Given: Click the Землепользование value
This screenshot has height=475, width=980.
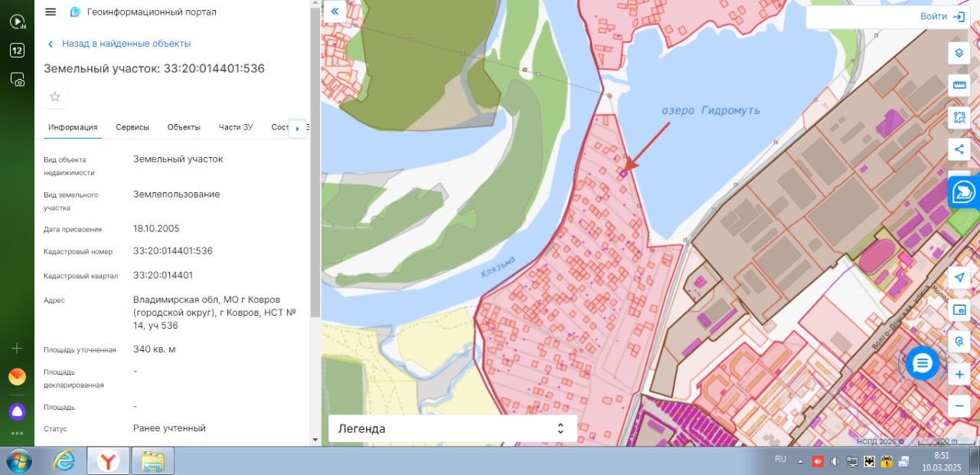Looking at the screenshot, I should pos(176,195).
